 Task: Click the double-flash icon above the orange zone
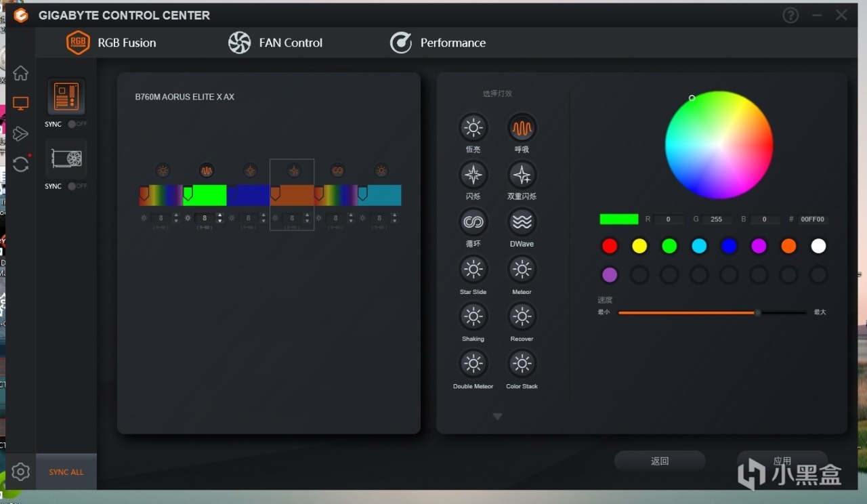294,171
